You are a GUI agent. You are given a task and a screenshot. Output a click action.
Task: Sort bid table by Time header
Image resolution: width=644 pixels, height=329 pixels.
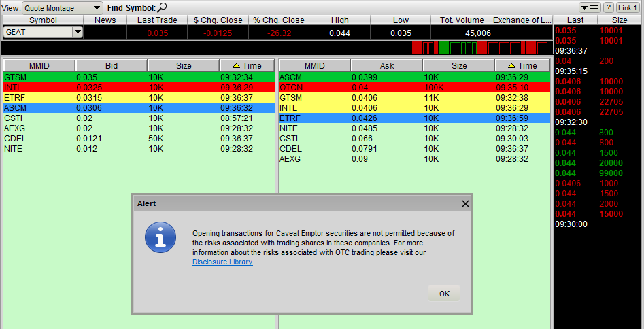pyautogui.click(x=247, y=66)
